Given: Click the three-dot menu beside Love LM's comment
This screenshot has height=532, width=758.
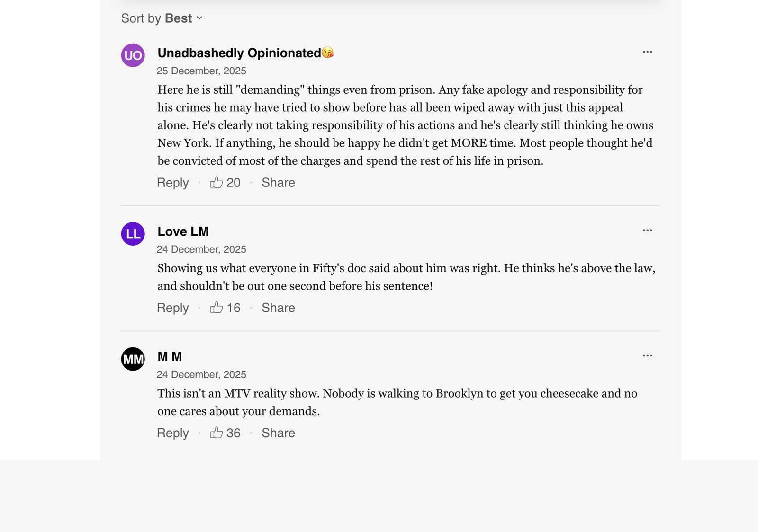Looking at the screenshot, I should (x=648, y=230).
